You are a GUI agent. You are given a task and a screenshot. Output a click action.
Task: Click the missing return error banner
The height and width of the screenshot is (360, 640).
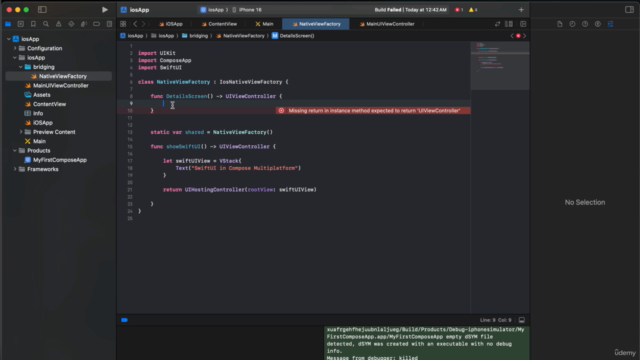pos(373,111)
